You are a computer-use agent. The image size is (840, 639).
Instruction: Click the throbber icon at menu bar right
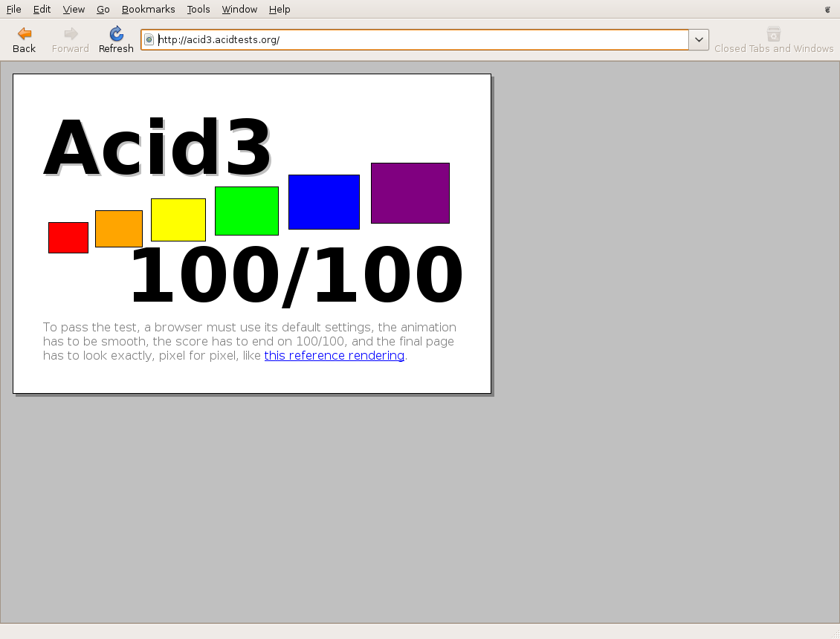coord(827,9)
